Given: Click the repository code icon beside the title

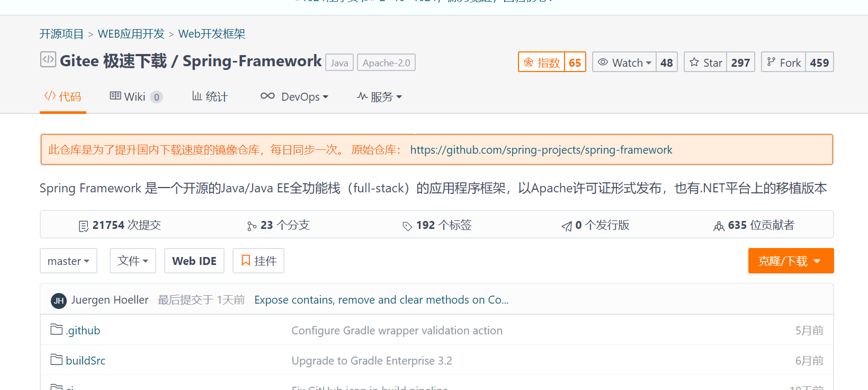Looking at the screenshot, I should (48, 59).
